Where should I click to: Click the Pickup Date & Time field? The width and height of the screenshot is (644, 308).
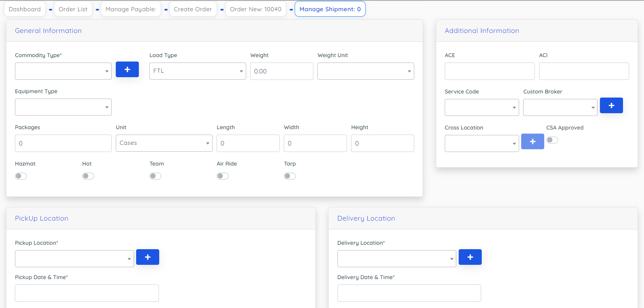point(87,293)
